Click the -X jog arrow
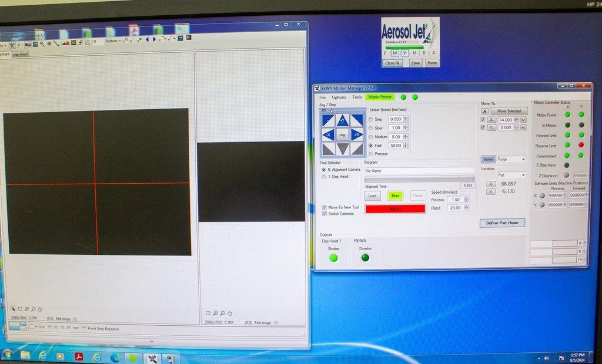 point(329,134)
